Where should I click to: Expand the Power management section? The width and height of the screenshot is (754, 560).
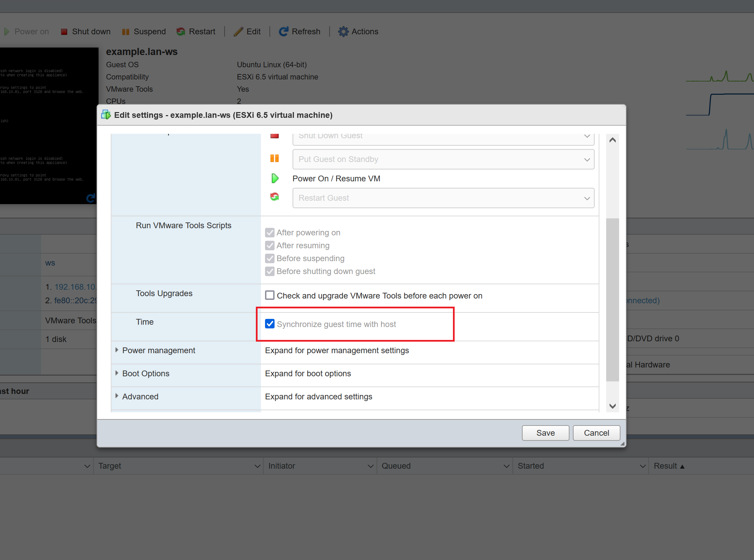click(117, 350)
